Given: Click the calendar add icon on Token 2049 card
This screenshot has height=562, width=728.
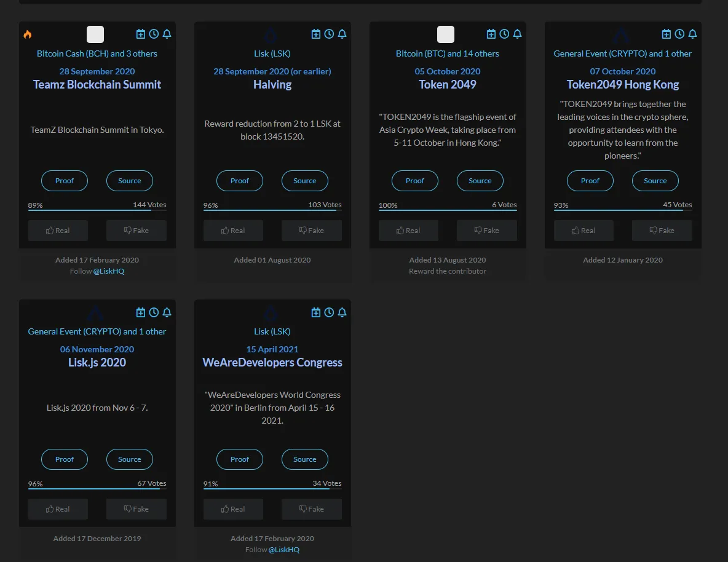Looking at the screenshot, I should (x=491, y=34).
